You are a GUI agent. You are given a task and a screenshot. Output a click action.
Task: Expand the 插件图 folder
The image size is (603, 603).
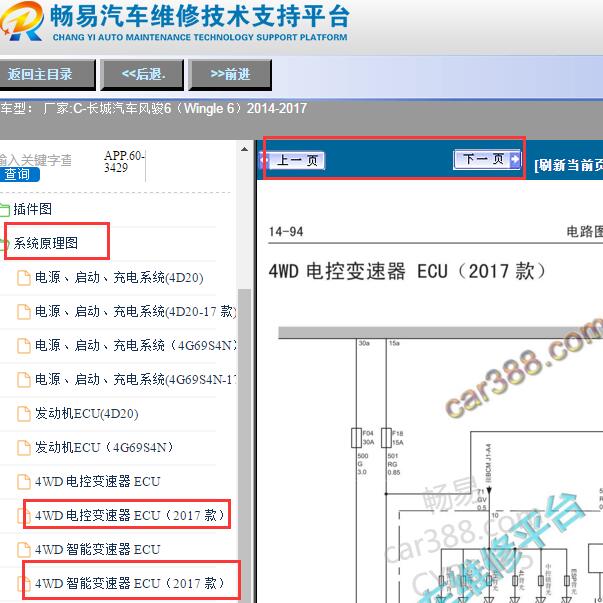click(32, 209)
